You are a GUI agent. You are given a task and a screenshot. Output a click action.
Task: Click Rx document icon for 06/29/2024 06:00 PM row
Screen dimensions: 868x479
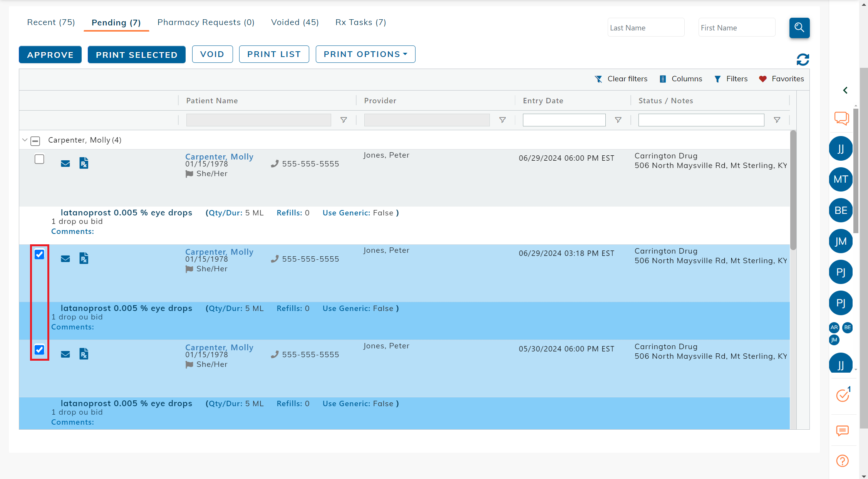(x=84, y=163)
